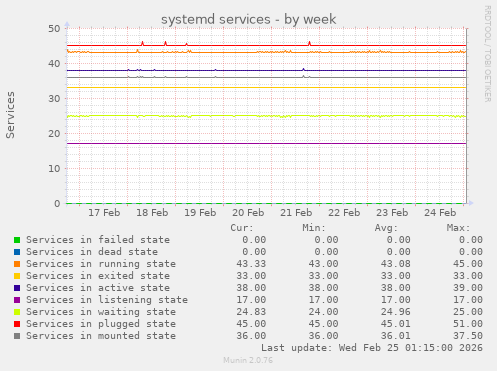Viewport: 497px width, 371px height.
Task: Click the '22 Feb' x-axis label
Action: 344,213
